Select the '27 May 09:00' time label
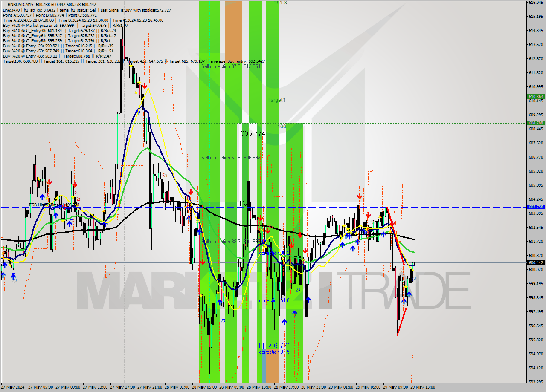The image size is (546, 392). (x=68, y=387)
